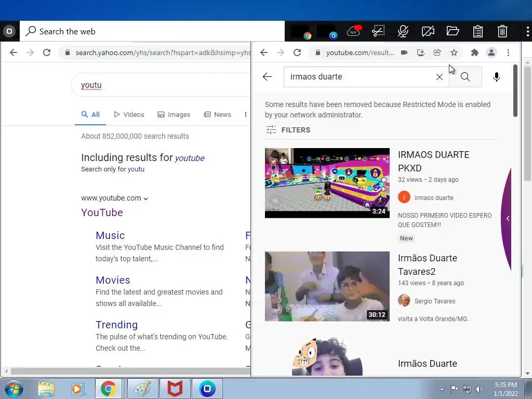The height and width of the screenshot is (399, 532).
Task: Go back in the YouTube browser window
Action: 264,52
